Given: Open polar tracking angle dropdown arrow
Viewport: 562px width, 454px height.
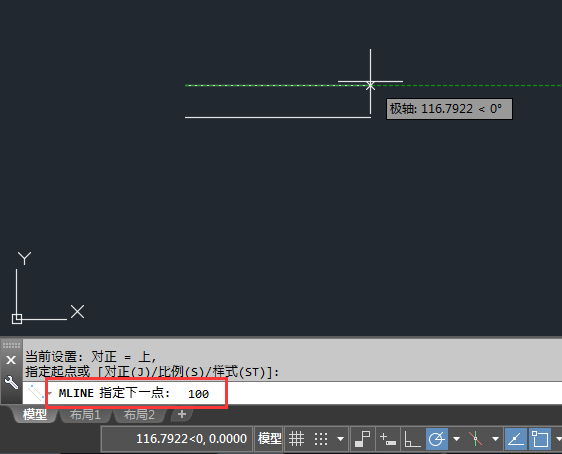Looking at the screenshot, I should click(456, 439).
